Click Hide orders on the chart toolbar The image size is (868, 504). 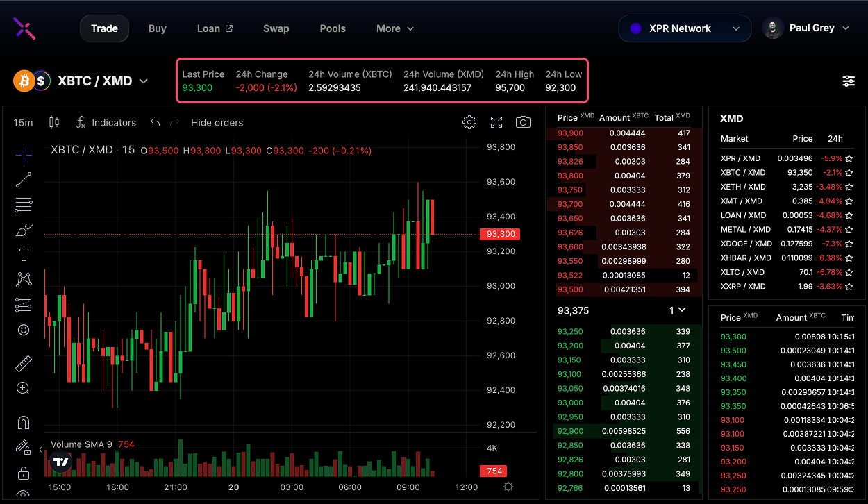217,122
